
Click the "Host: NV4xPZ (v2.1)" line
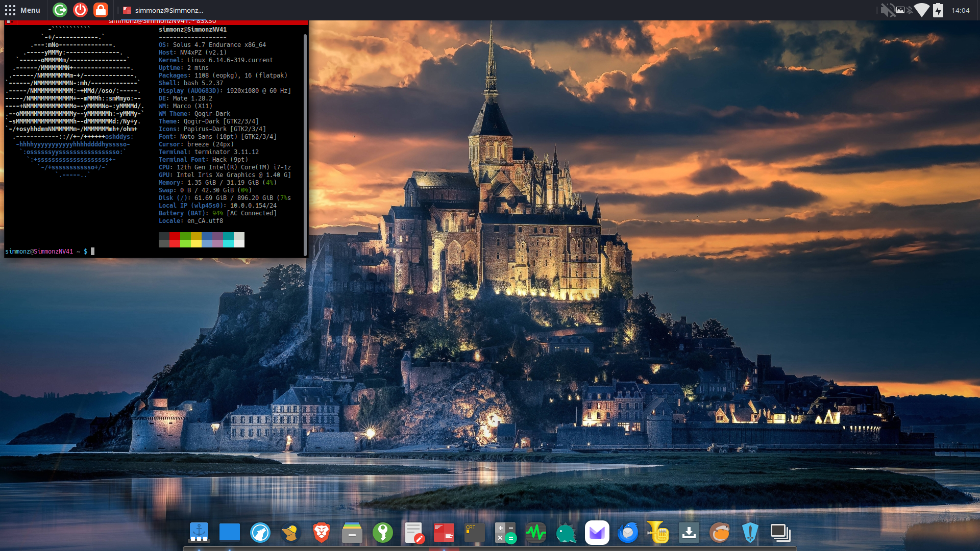[x=192, y=53]
